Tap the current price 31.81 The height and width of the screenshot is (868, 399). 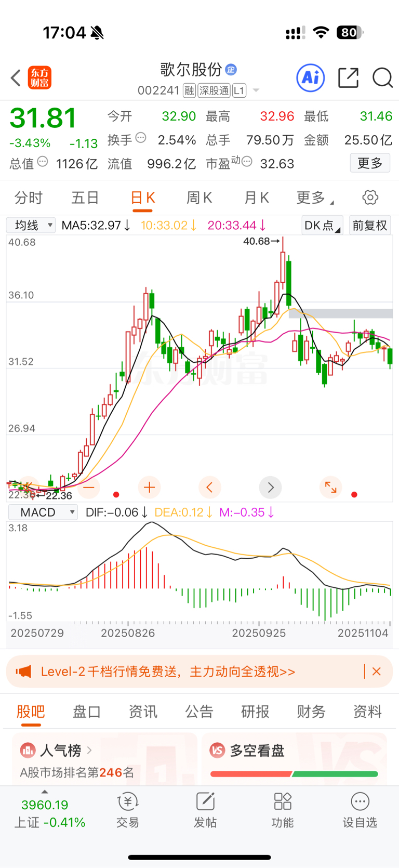click(44, 119)
